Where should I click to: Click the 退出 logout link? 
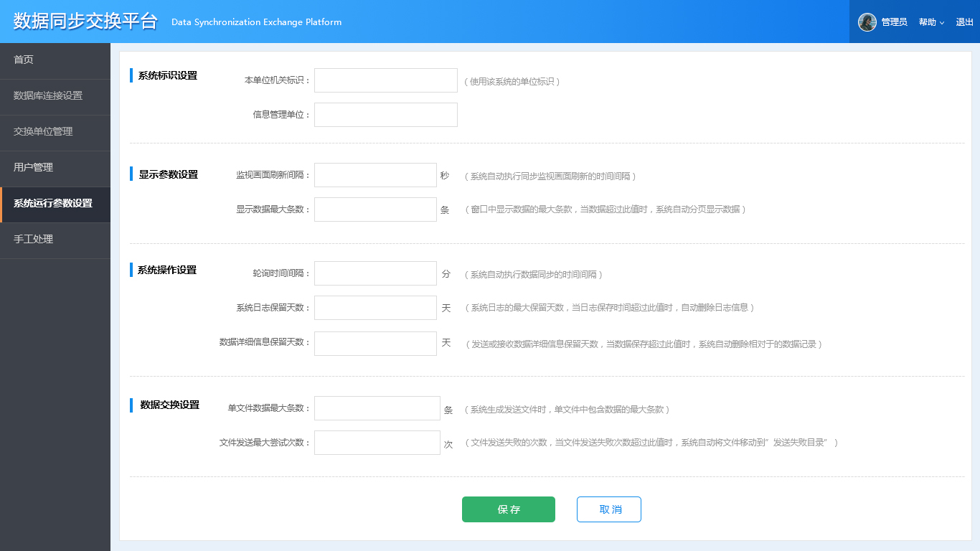[x=964, y=22]
